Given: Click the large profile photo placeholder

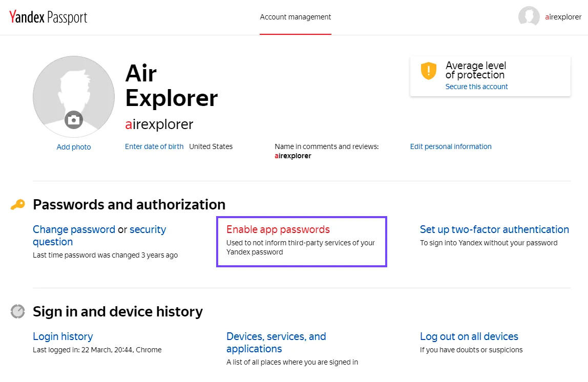Looking at the screenshot, I should coord(74,97).
